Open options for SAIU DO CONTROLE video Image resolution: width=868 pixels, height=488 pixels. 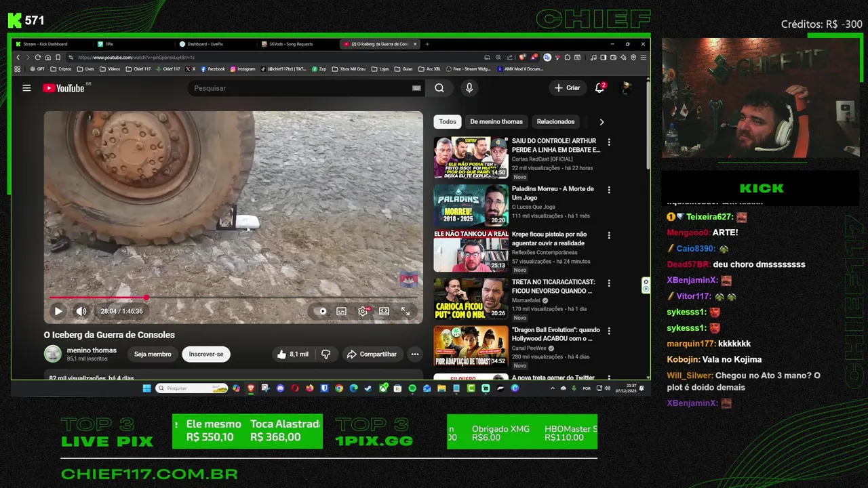click(x=609, y=142)
